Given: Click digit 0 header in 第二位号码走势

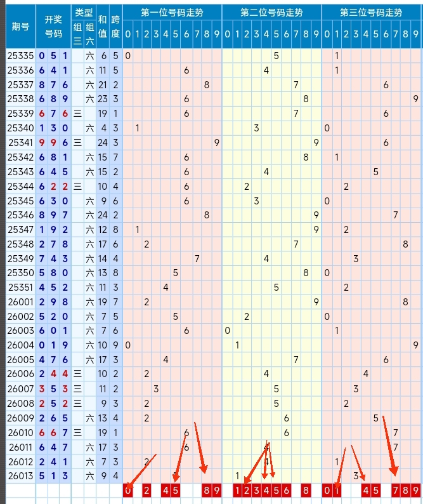Looking at the screenshot, I should coord(228,34).
